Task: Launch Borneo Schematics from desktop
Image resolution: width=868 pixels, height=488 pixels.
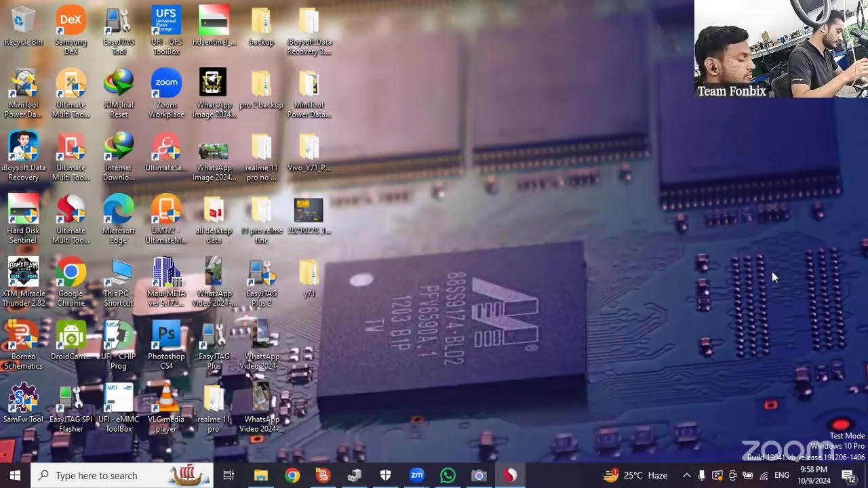Action: pyautogui.click(x=23, y=345)
